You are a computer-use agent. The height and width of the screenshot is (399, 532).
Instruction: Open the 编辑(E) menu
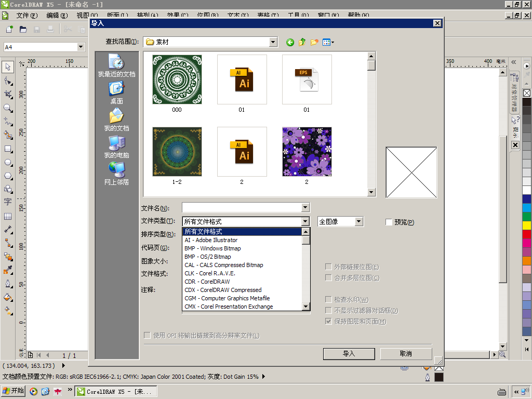(57, 15)
